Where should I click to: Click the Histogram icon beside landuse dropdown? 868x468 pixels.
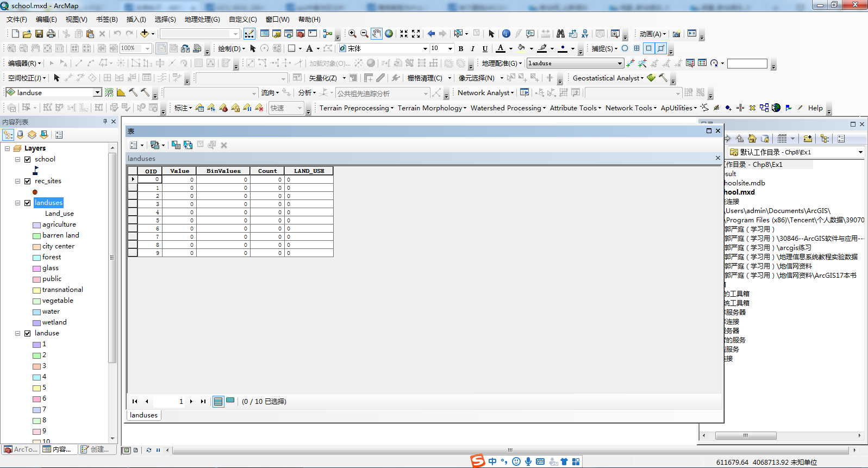pyautogui.click(x=121, y=93)
